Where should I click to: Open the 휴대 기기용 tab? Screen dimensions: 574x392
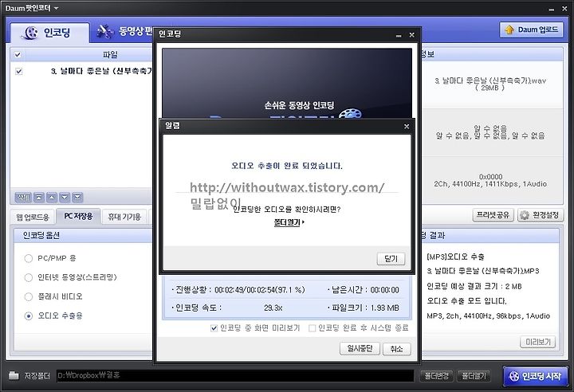point(124,217)
